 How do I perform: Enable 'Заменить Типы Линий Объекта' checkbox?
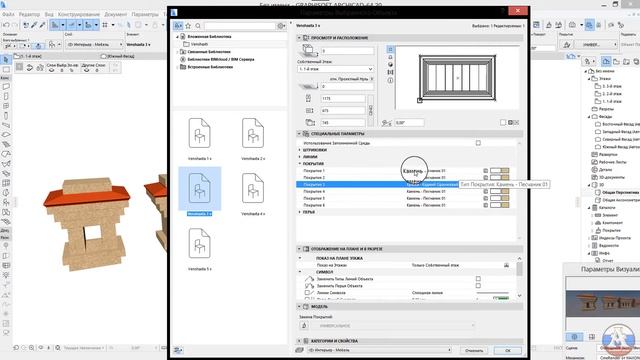(x=478, y=279)
